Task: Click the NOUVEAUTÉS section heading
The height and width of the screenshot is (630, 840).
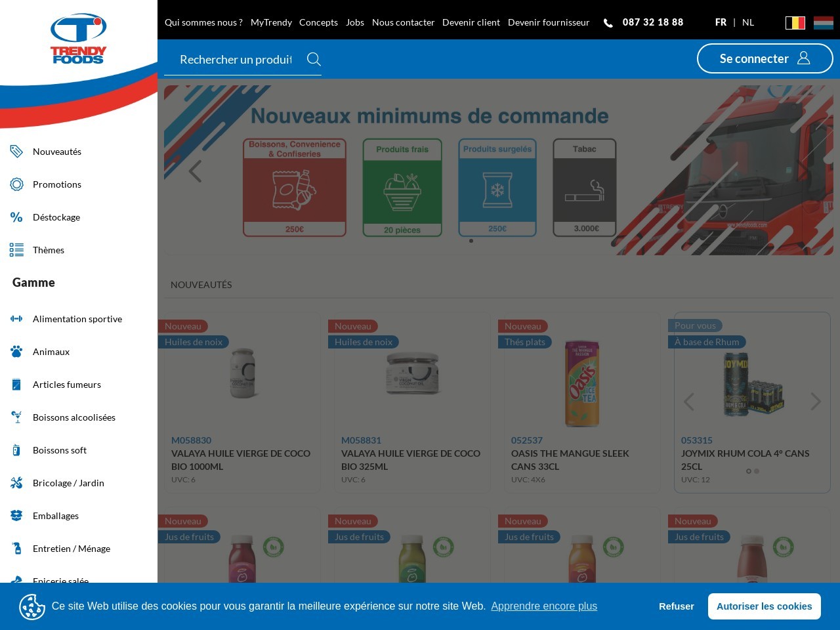Action: click(x=201, y=285)
